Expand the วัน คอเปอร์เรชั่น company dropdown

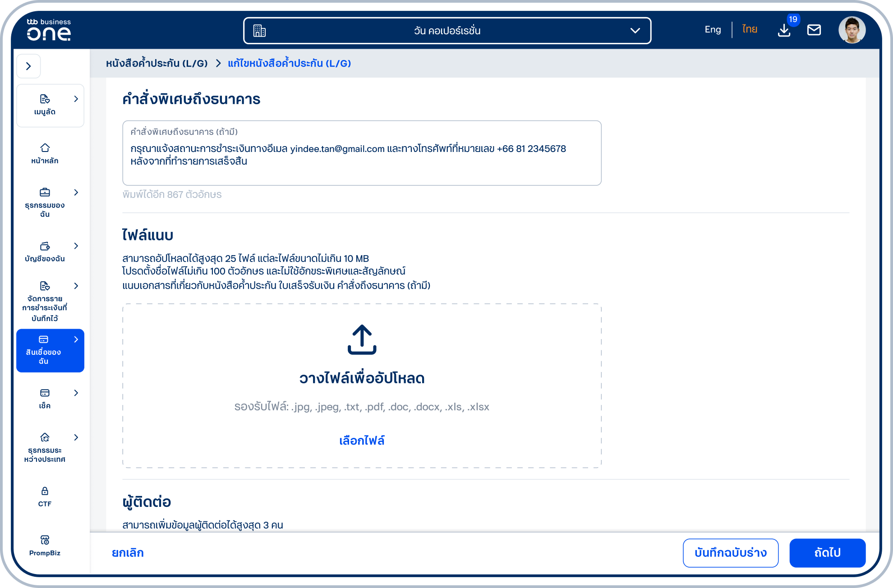click(635, 31)
